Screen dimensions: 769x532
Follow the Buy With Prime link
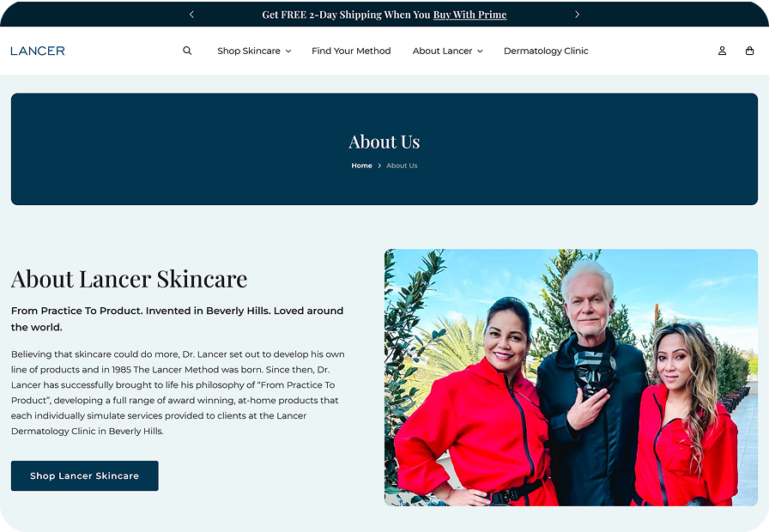coord(469,15)
